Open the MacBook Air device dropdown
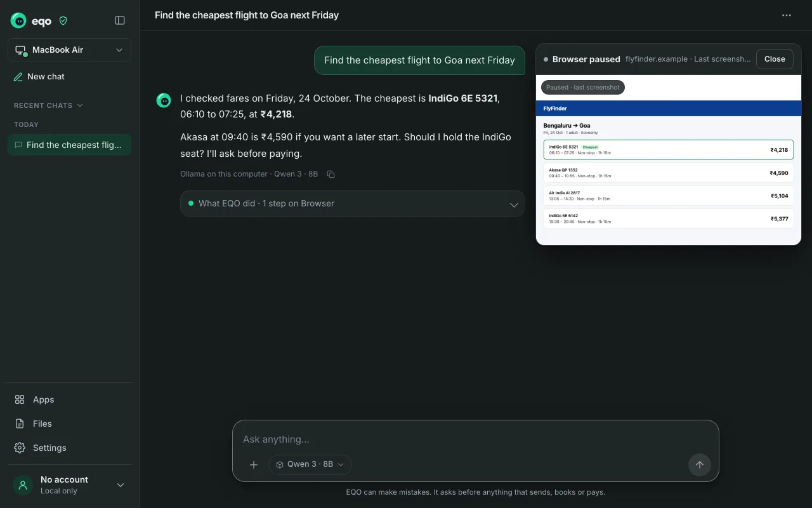Screen dimensions: 812x508 tap(69, 50)
